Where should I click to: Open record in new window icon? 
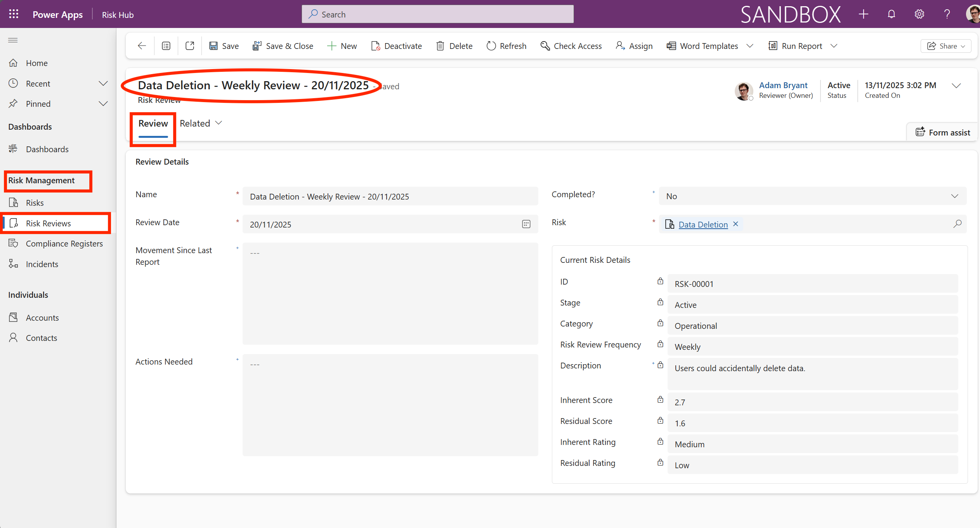point(190,46)
